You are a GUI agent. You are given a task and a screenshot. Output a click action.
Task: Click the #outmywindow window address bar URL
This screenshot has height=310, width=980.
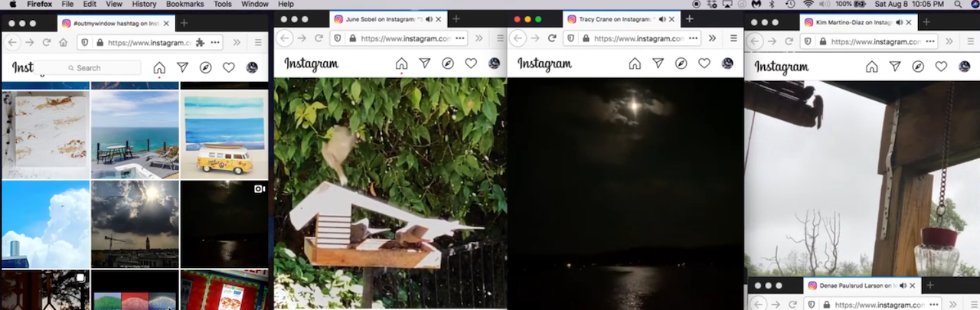(149, 43)
